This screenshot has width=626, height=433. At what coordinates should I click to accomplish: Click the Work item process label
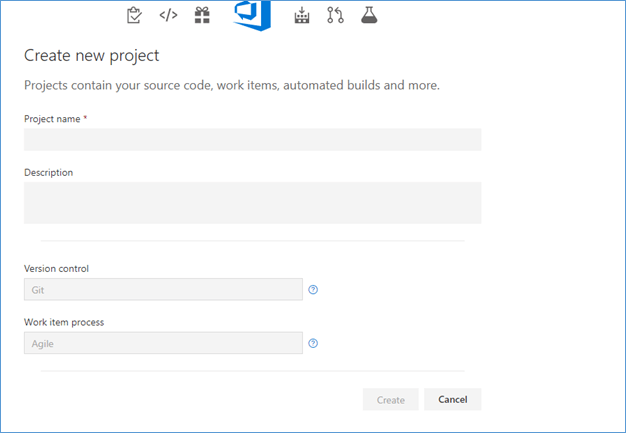pos(64,321)
